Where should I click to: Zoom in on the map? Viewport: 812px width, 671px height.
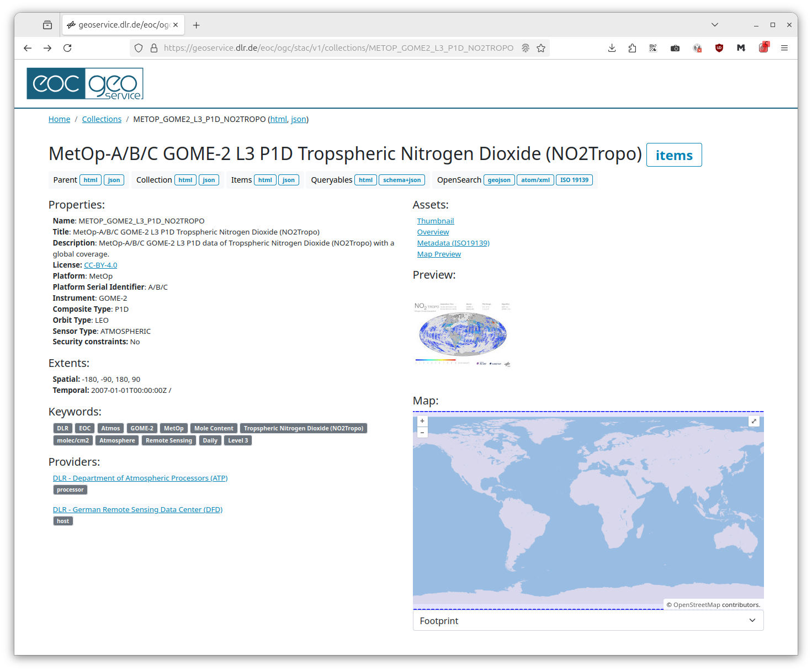422,421
